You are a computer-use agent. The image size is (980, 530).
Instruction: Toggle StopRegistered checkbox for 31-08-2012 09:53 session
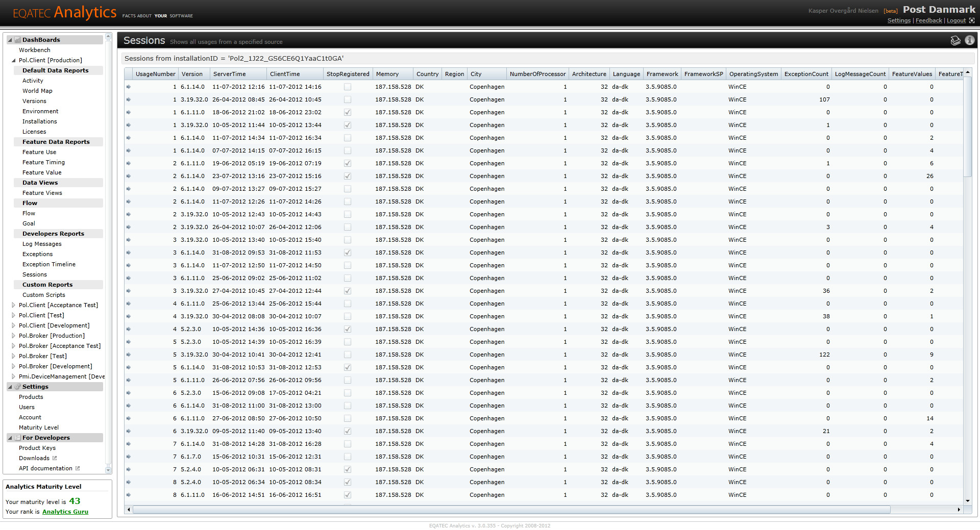click(348, 253)
